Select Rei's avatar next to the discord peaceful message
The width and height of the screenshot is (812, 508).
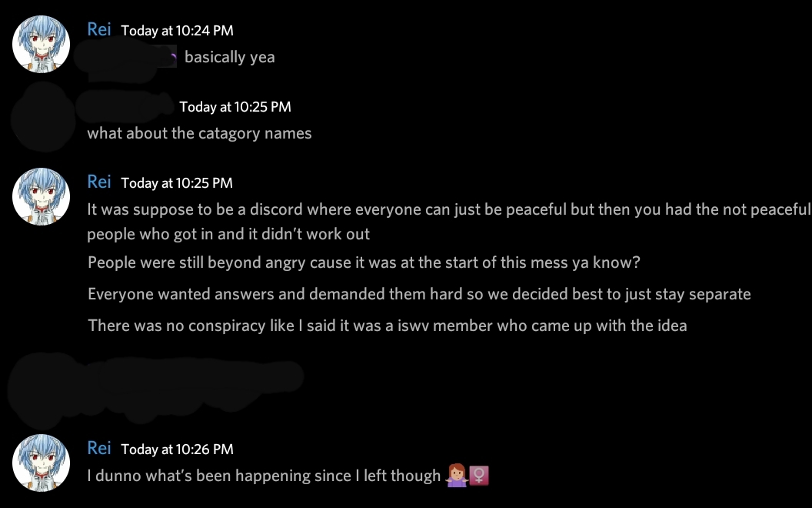click(x=41, y=196)
